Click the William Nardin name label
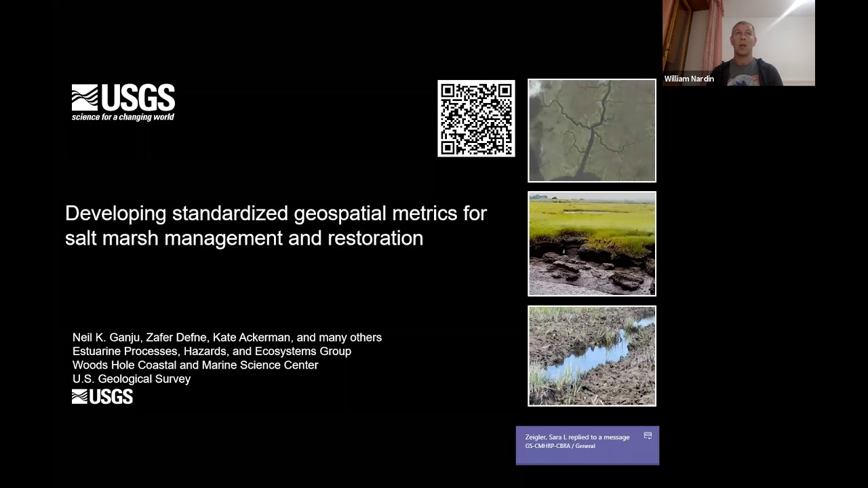 (x=689, y=79)
